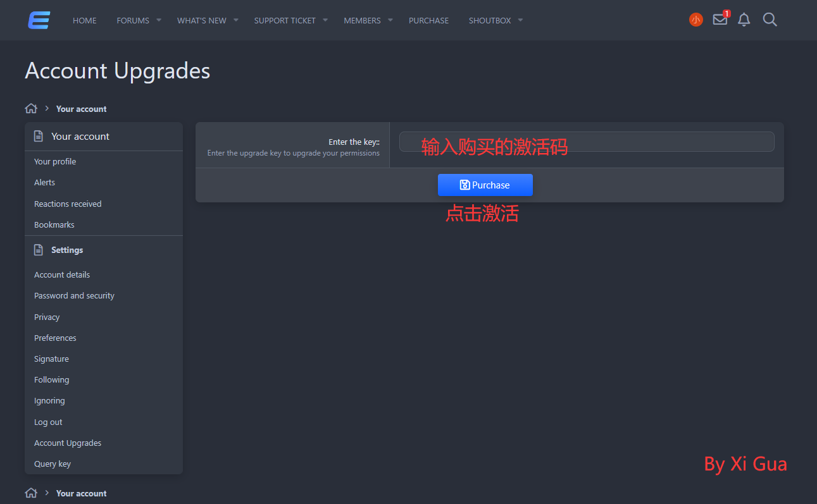Expand the What's New dropdown arrow

click(236, 20)
